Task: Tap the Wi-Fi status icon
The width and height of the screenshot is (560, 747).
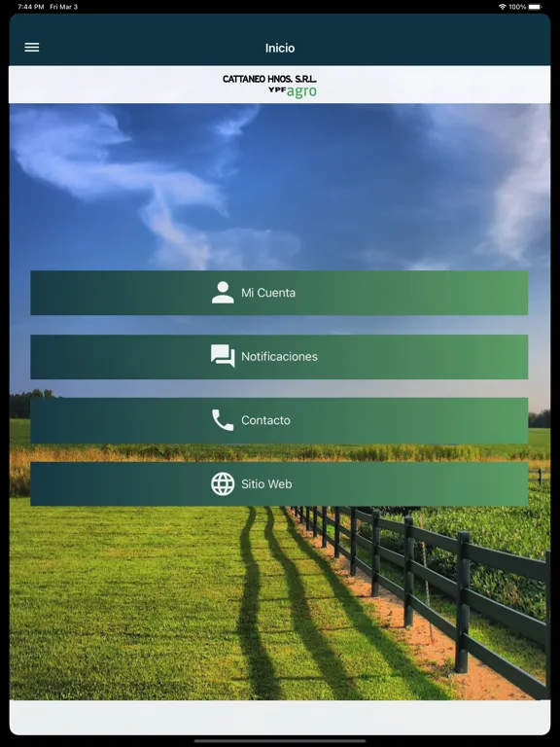Action: (x=502, y=7)
